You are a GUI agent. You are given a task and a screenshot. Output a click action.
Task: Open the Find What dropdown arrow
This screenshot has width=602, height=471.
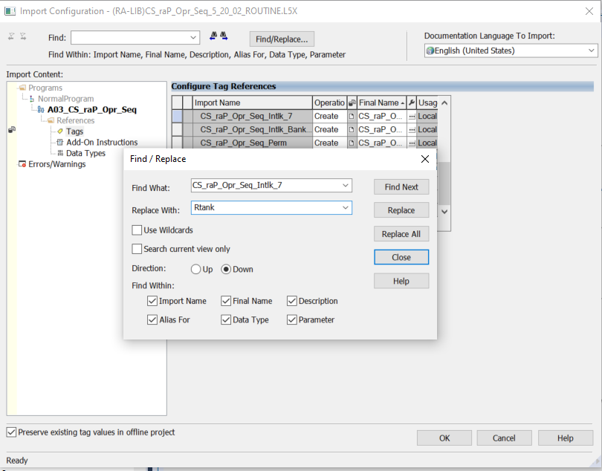coord(346,185)
